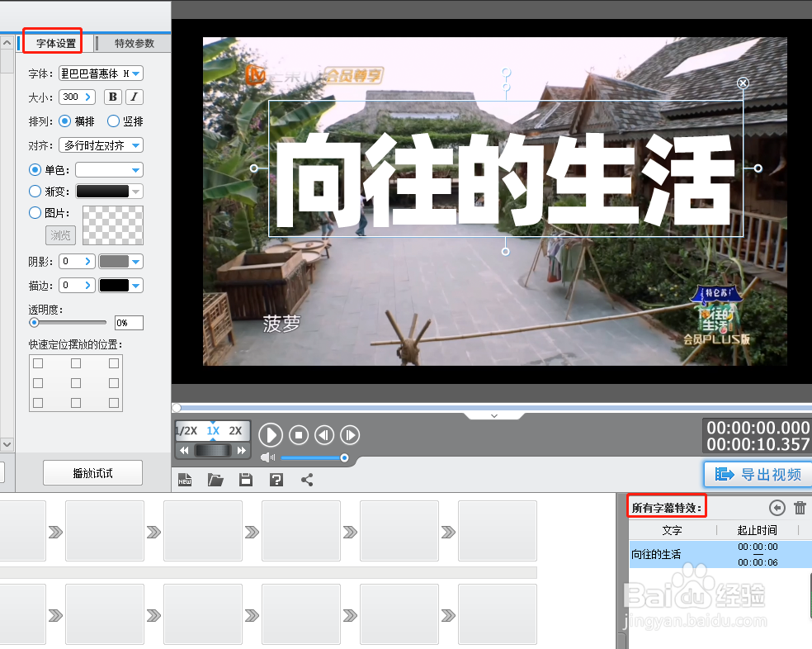Collapse the preview panel chevron
This screenshot has width=812, height=649.
[x=494, y=415]
